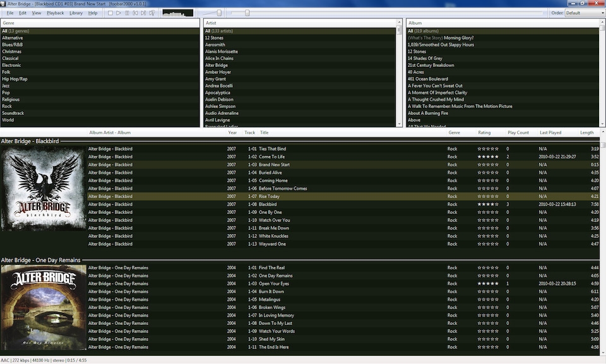The height and width of the screenshot is (364, 606).
Task: Click the Blackbird album cover thumbnail
Action: [x=43, y=189]
